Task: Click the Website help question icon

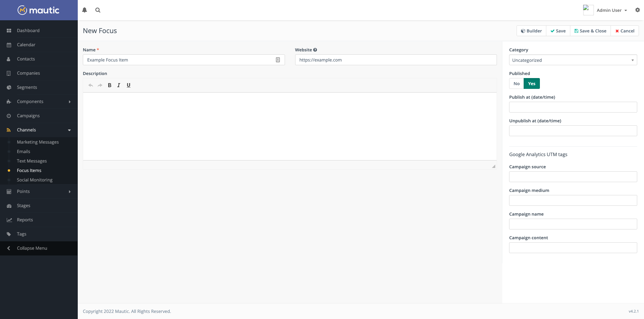Action: (315, 50)
